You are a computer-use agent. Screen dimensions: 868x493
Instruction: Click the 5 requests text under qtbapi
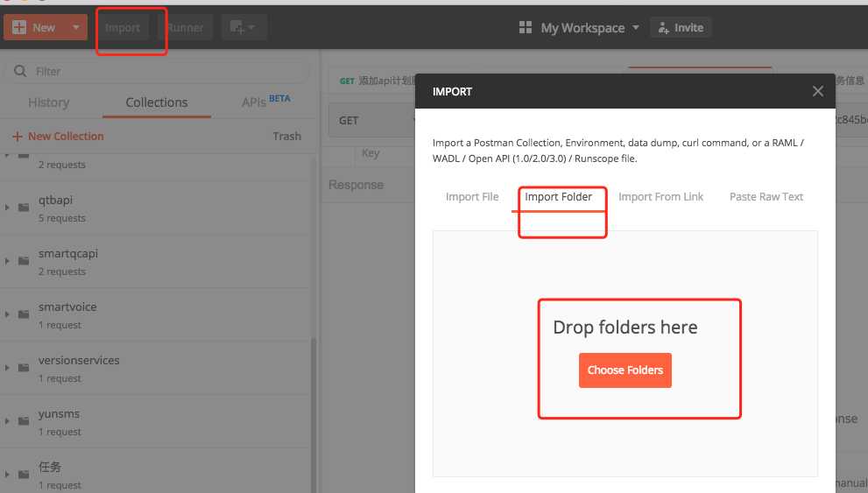[62, 218]
